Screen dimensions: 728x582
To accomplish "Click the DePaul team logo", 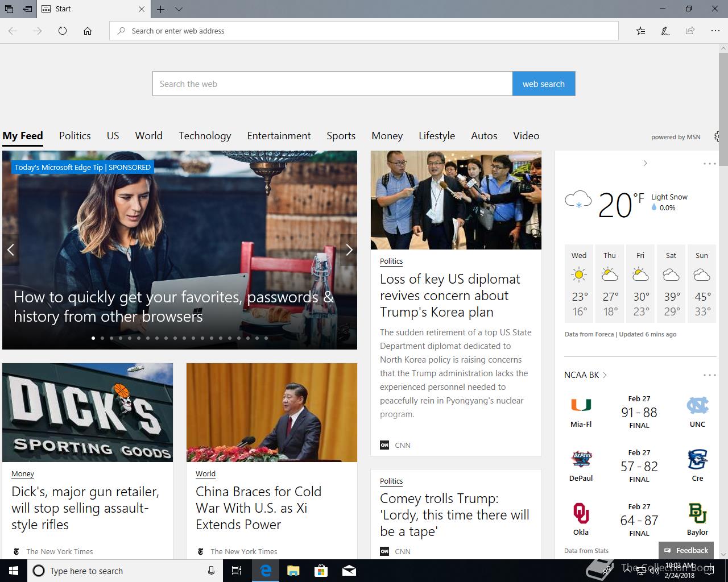I will (581, 459).
